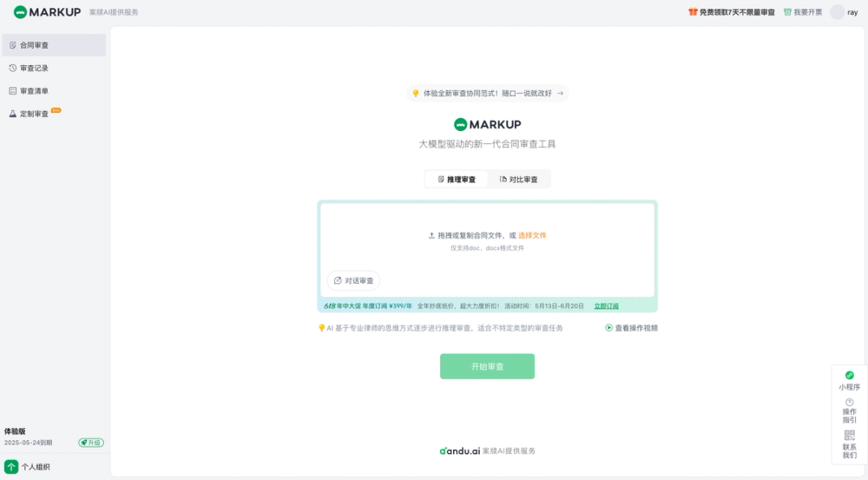Click the text 仅支持doc、docx格式文件
The width and height of the screenshot is (868, 480).
coord(487,248)
